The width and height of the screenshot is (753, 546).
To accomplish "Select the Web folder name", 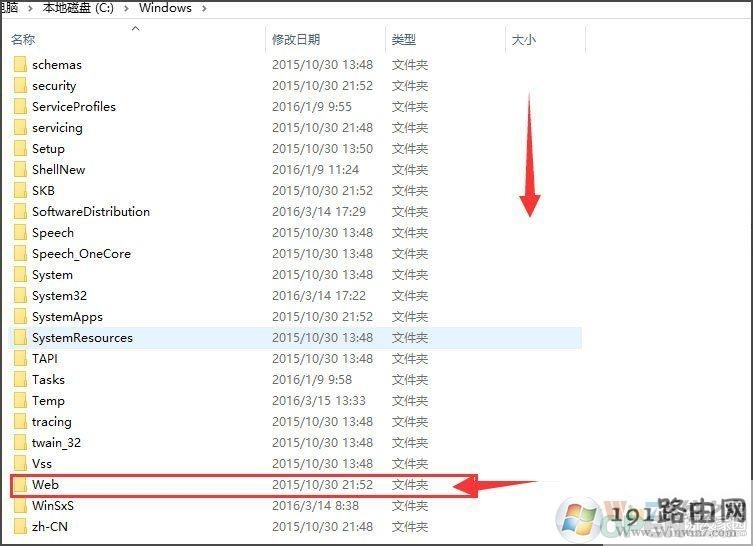I will [45, 485].
